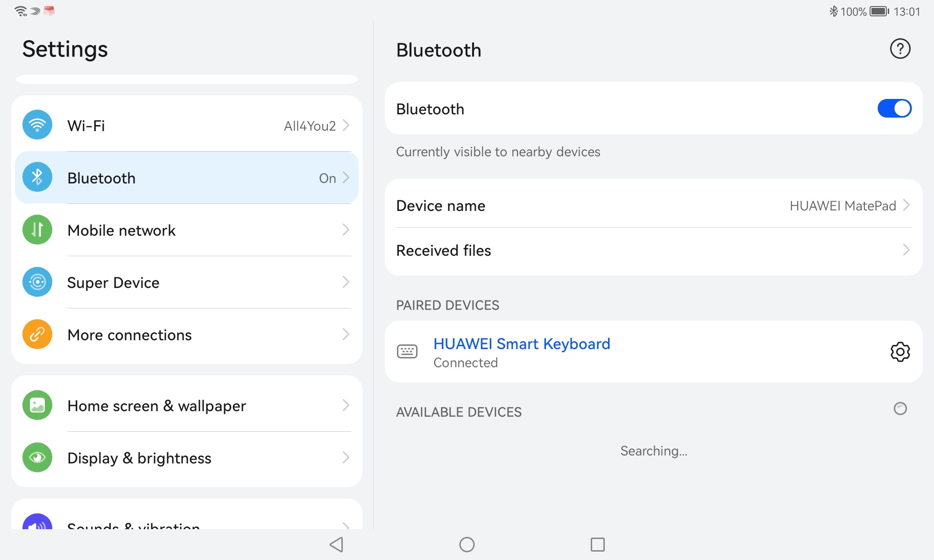This screenshot has height=560, width=934.
Task: Tap the red app notification icon
Action: [49, 11]
